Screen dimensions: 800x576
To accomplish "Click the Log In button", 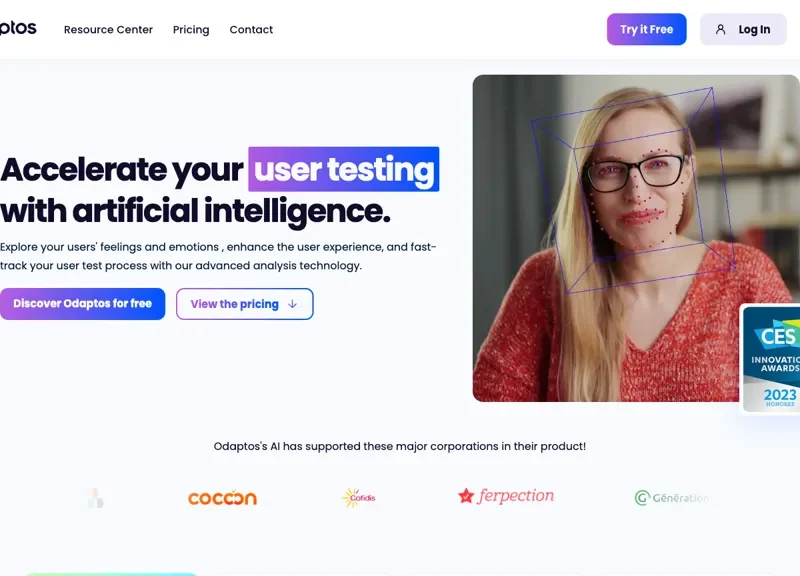I will click(x=743, y=30).
